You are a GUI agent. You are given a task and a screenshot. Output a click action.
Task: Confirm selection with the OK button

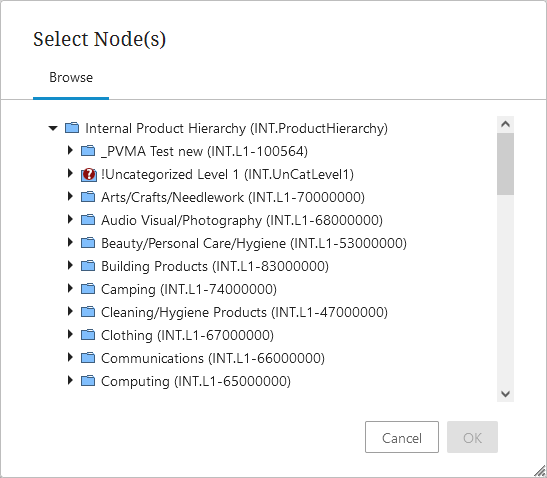pyautogui.click(x=472, y=437)
